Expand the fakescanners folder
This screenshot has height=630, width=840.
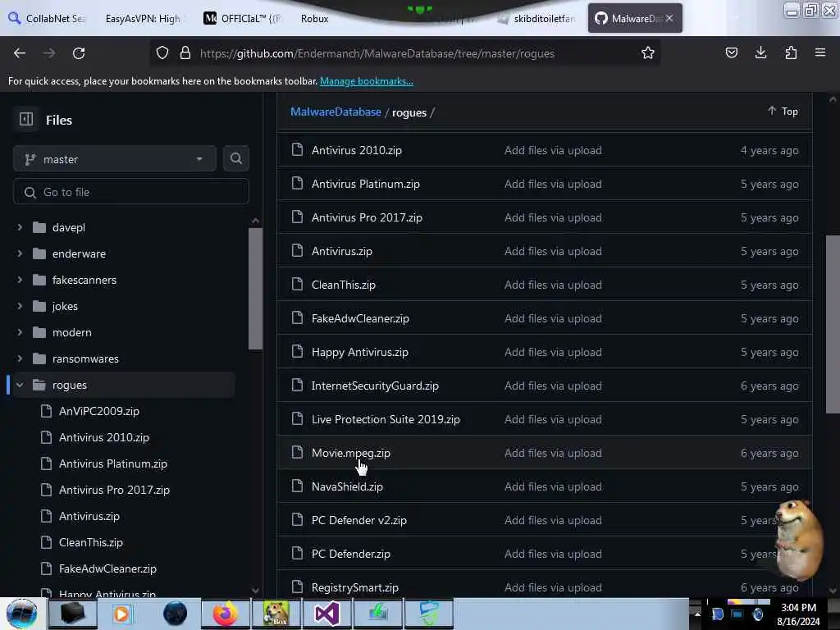coord(20,280)
